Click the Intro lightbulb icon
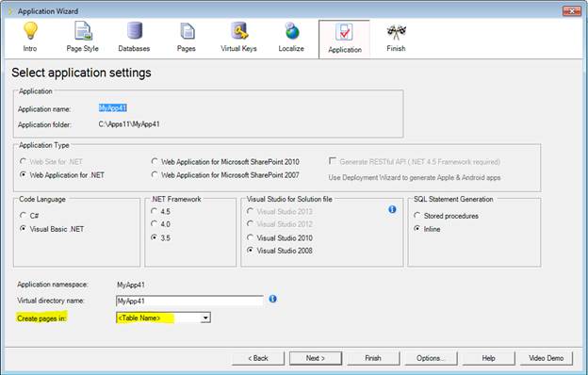 [x=30, y=31]
